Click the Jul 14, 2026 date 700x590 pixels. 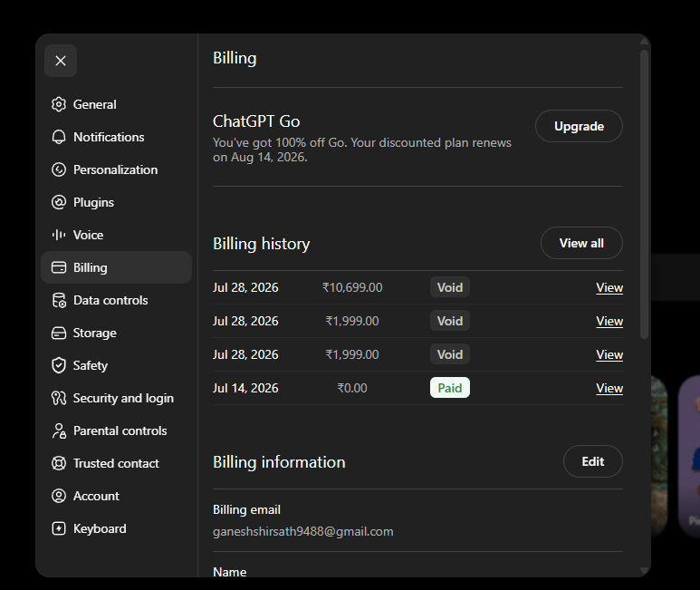coord(245,388)
